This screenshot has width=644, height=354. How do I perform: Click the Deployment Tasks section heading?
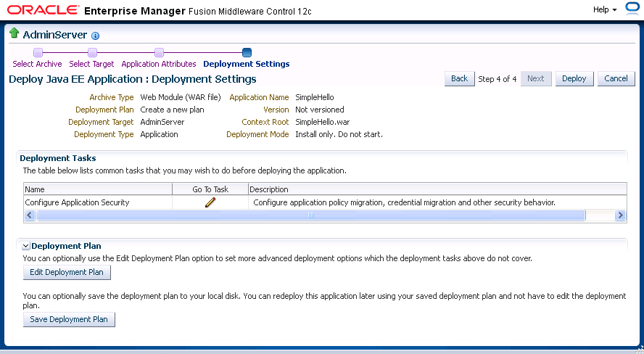[58, 158]
